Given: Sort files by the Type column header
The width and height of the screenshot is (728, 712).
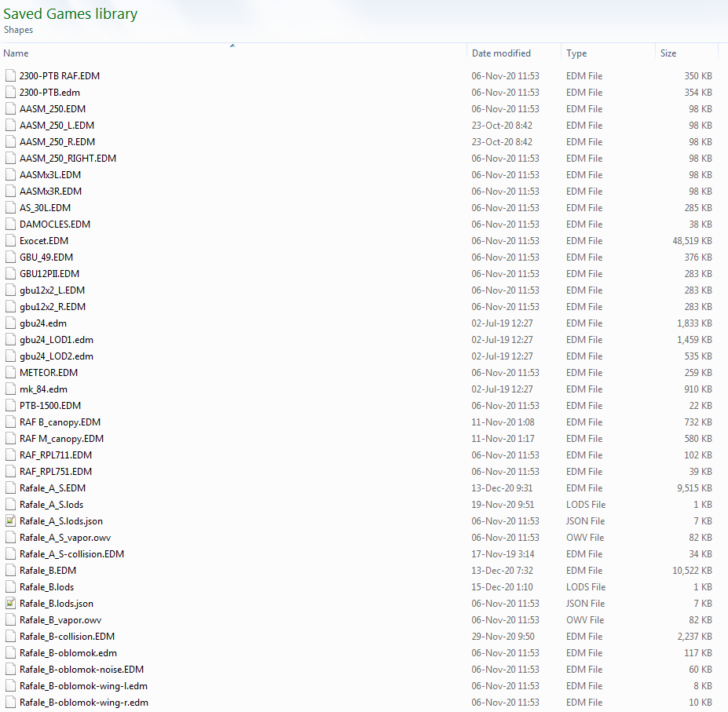Looking at the screenshot, I should (576, 53).
